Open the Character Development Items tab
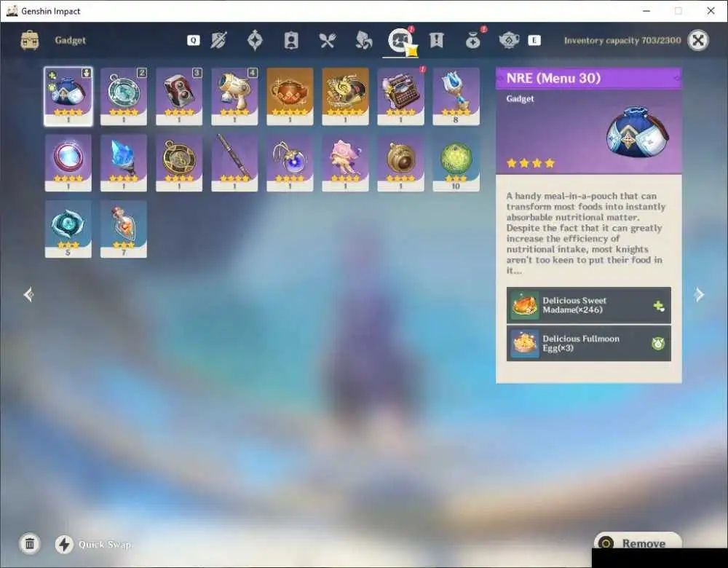 (291, 40)
